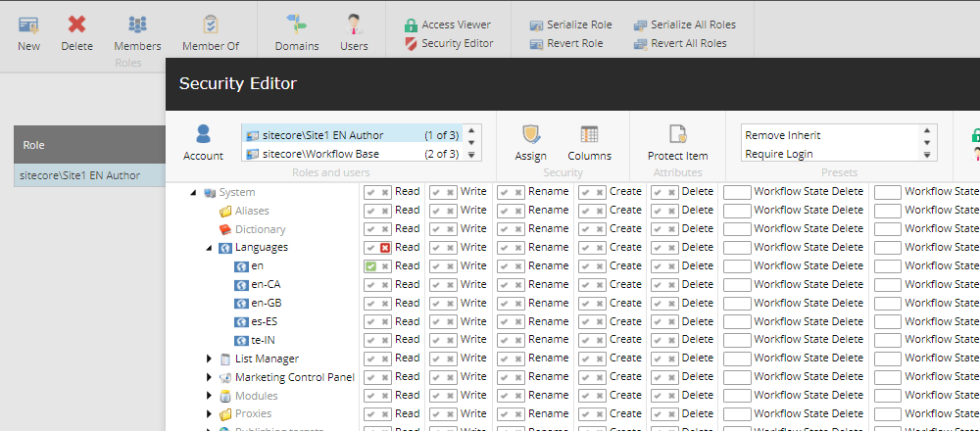The height and width of the screenshot is (431, 980).
Task: Click the Languages folder icon in tree
Action: pyautogui.click(x=225, y=248)
